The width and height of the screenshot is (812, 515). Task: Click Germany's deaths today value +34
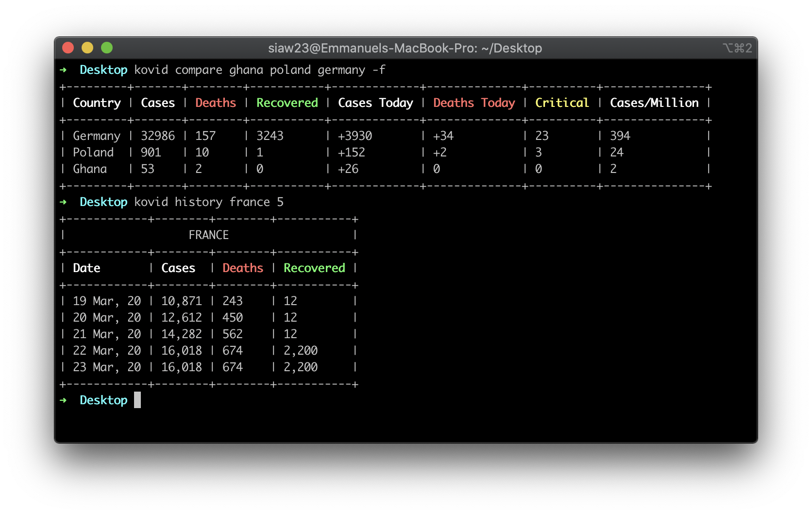click(443, 136)
